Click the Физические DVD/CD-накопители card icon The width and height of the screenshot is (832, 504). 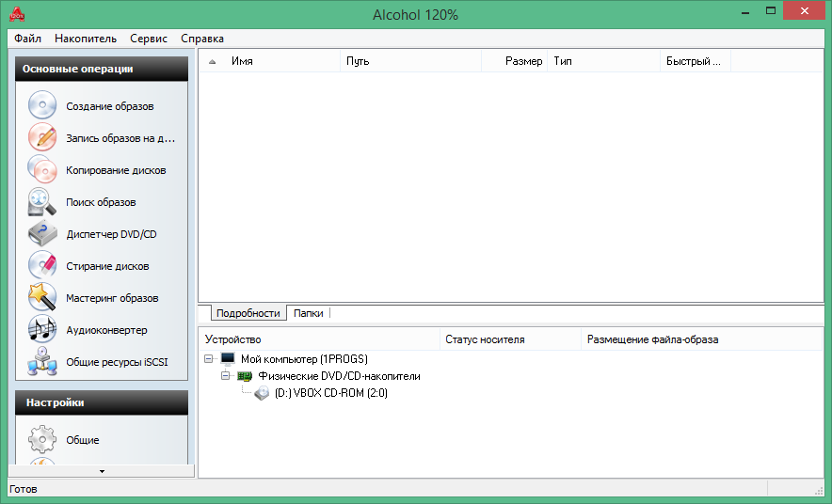click(245, 376)
